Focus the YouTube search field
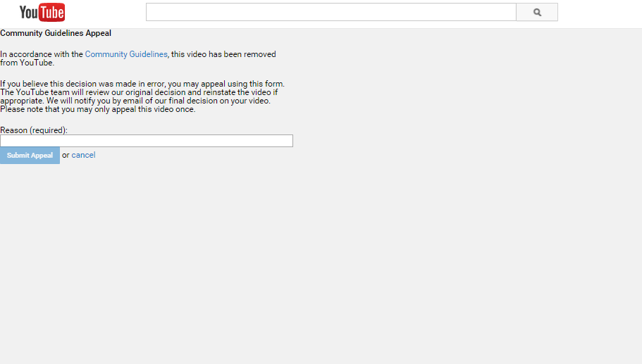The height and width of the screenshot is (364, 642). pos(331,12)
